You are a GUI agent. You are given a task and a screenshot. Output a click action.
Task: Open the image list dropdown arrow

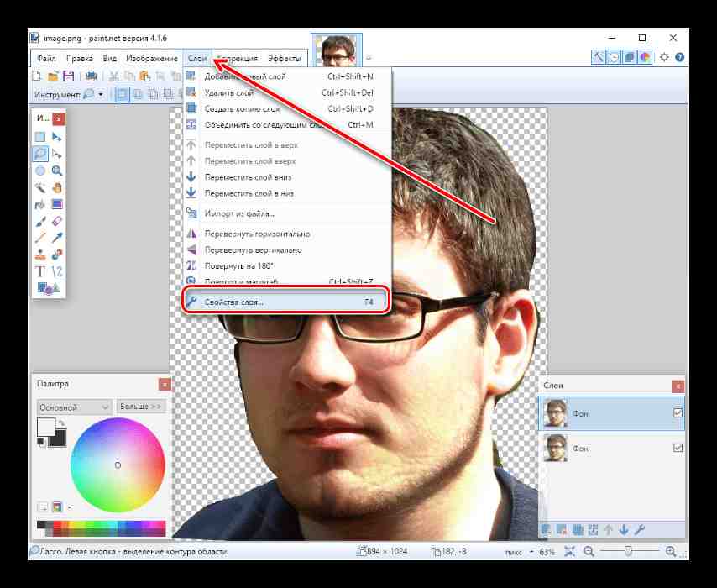pyautogui.click(x=369, y=59)
